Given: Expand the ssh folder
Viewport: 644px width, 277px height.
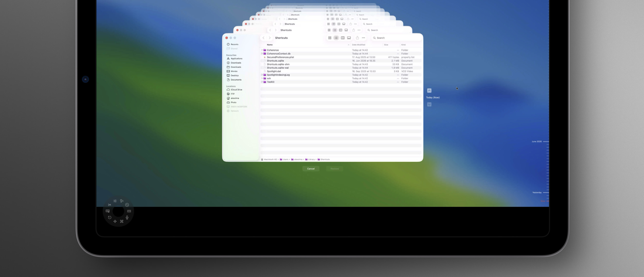Looking at the screenshot, I should coord(262,78).
